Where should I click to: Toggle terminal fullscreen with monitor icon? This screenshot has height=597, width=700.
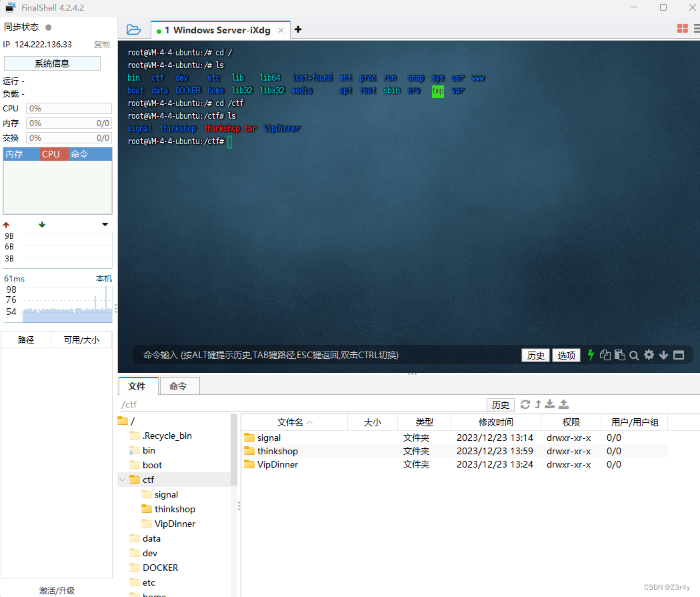(x=679, y=355)
